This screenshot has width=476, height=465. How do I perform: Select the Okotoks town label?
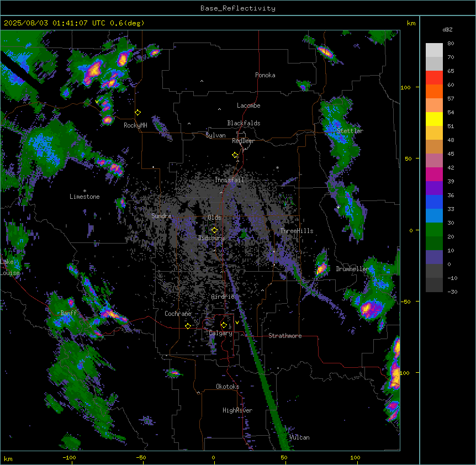click(228, 387)
